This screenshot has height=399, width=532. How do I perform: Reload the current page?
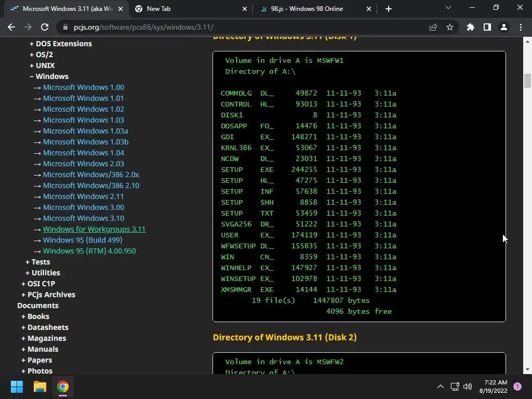pyautogui.click(x=45, y=27)
